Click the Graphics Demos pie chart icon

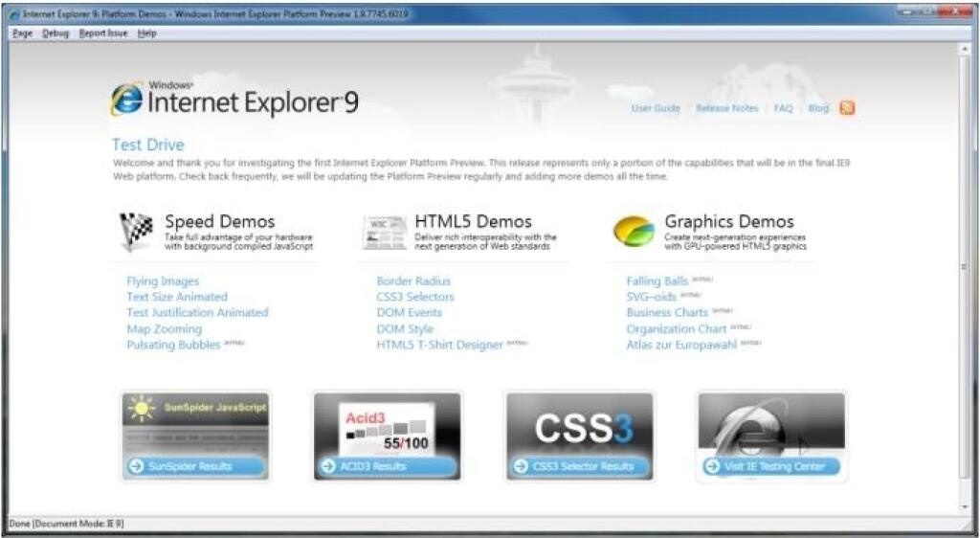coord(634,232)
